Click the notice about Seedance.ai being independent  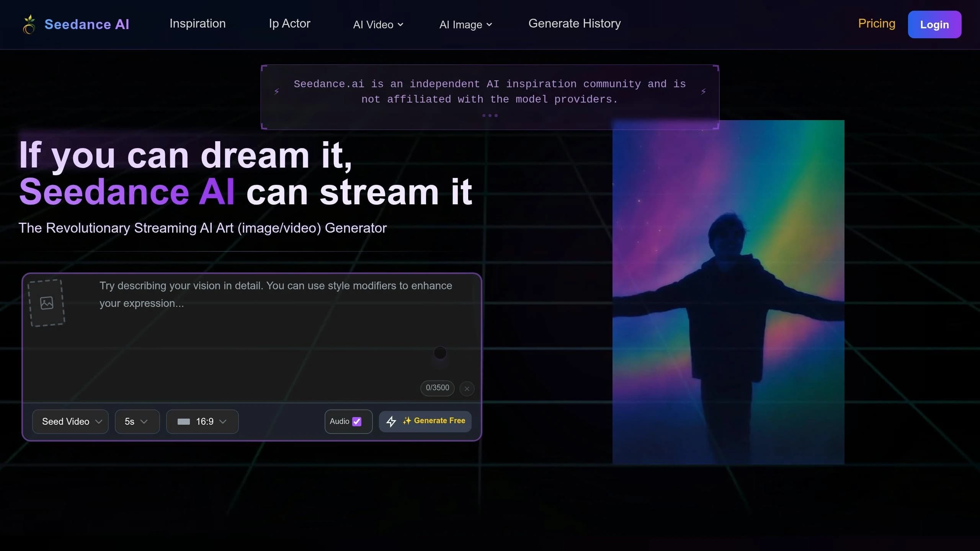click(x=490, y=92)
